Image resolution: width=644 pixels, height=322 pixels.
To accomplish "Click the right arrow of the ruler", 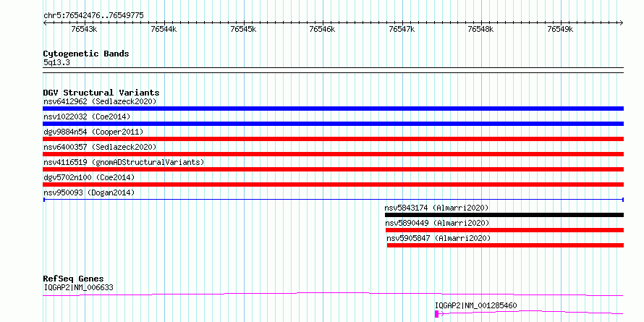I will (621, 22).
